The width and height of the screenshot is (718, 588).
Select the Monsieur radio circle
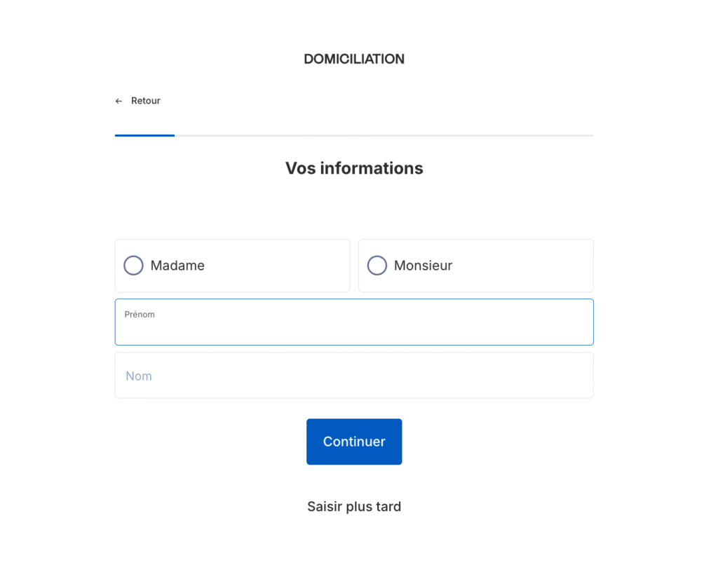coord(377,266)
